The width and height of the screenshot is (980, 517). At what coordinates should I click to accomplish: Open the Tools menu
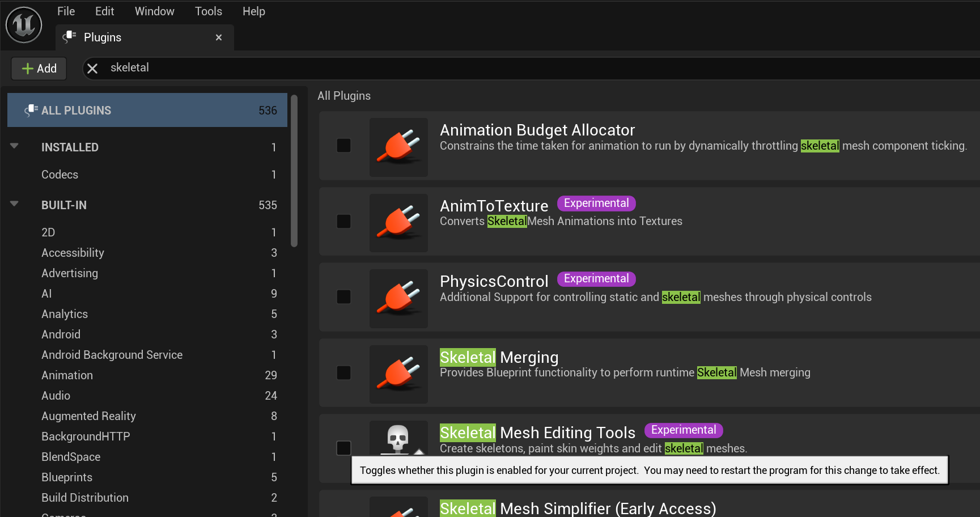point(209,11)
